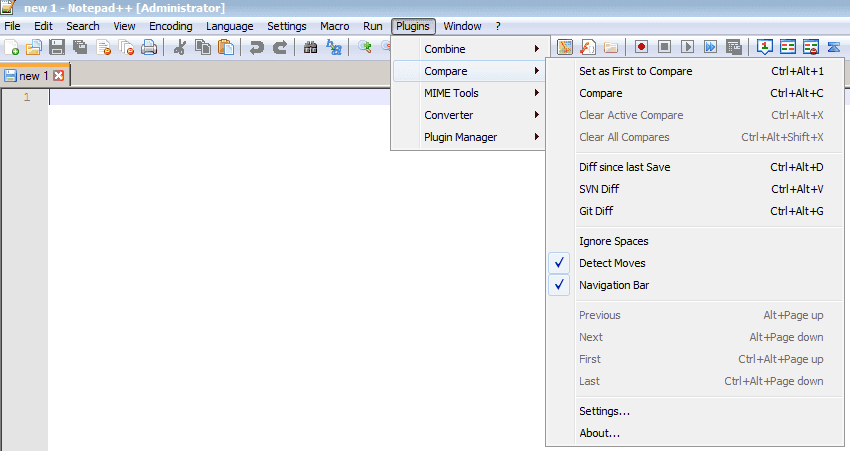
Task: Click the Save All icon
Action: click(x=80, y=48)
